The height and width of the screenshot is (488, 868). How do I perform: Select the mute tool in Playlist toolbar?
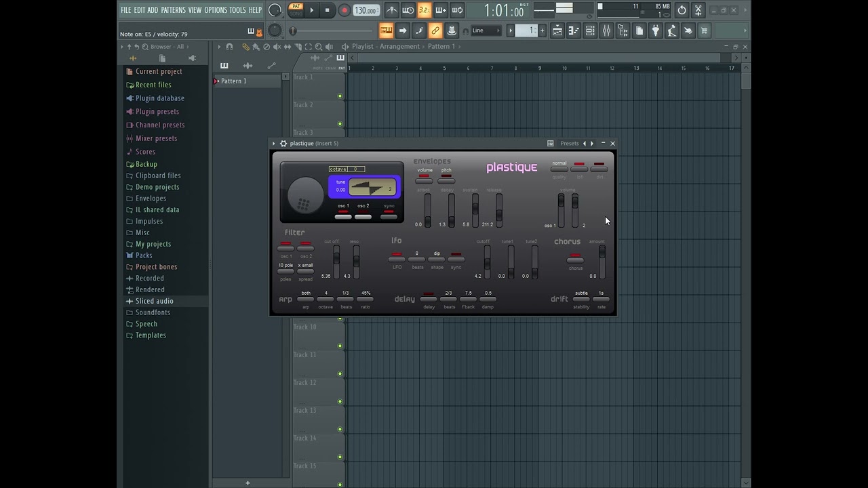[x=277, y=47]
